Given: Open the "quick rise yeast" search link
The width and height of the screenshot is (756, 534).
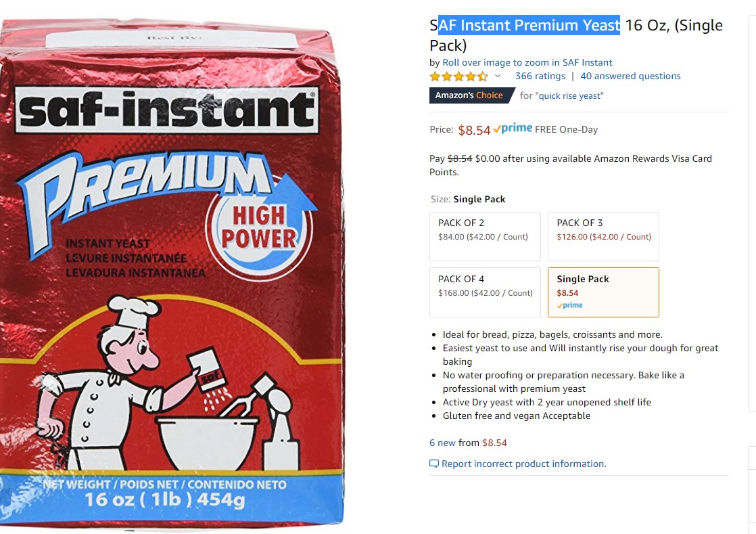Looking at the screenshot, I should [x=569, y=95].
